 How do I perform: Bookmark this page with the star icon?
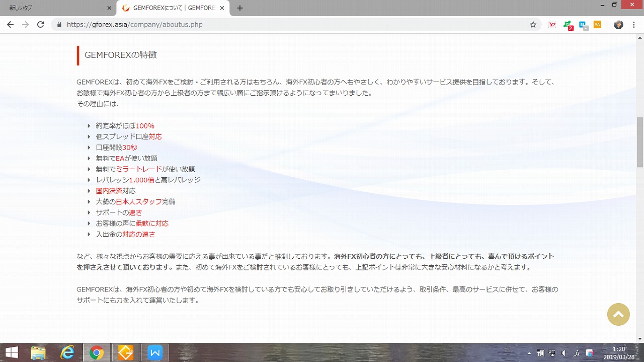click(533, 24)
